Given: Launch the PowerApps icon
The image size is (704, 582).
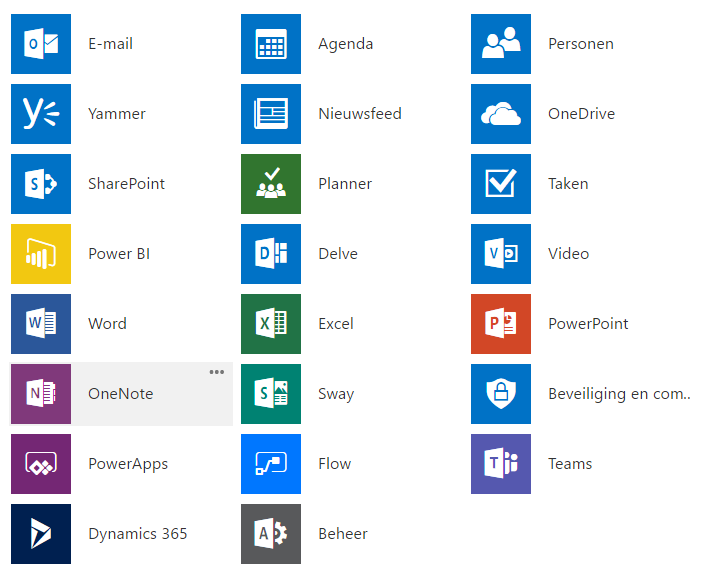Looking at the screenshot, I should tap(41, 464).
